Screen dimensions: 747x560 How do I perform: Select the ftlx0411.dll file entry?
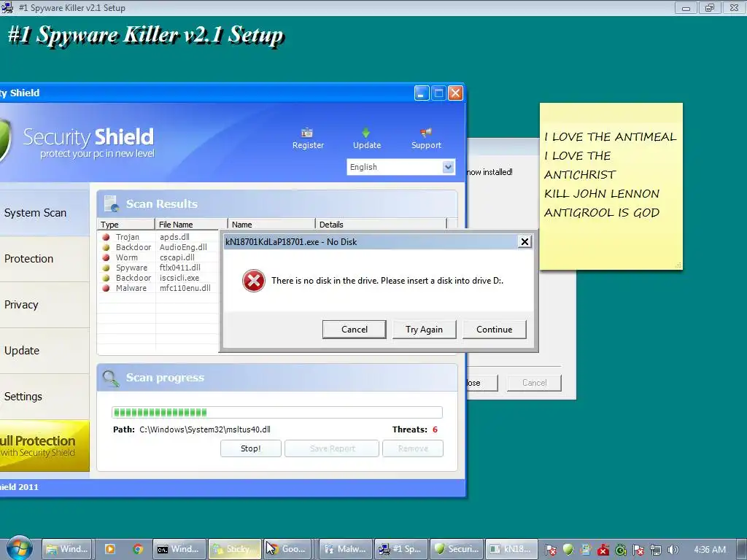click(x=179, y=268)
